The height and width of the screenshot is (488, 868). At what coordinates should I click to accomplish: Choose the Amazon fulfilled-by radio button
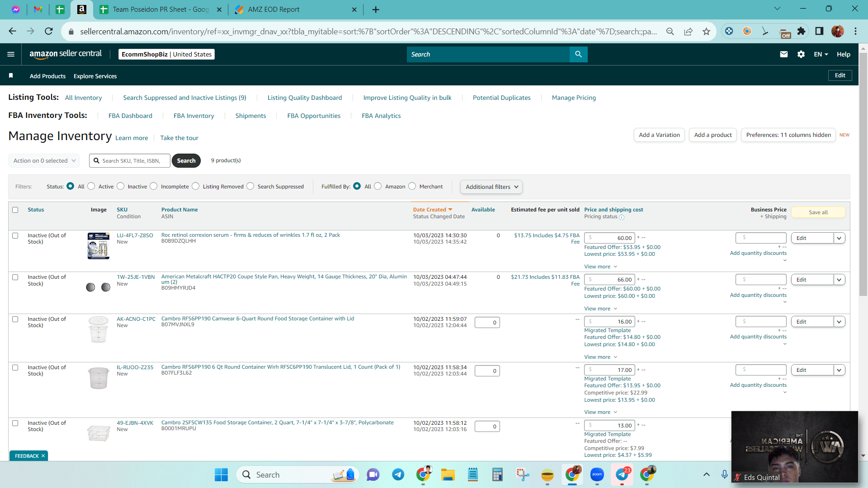point(378,186)
